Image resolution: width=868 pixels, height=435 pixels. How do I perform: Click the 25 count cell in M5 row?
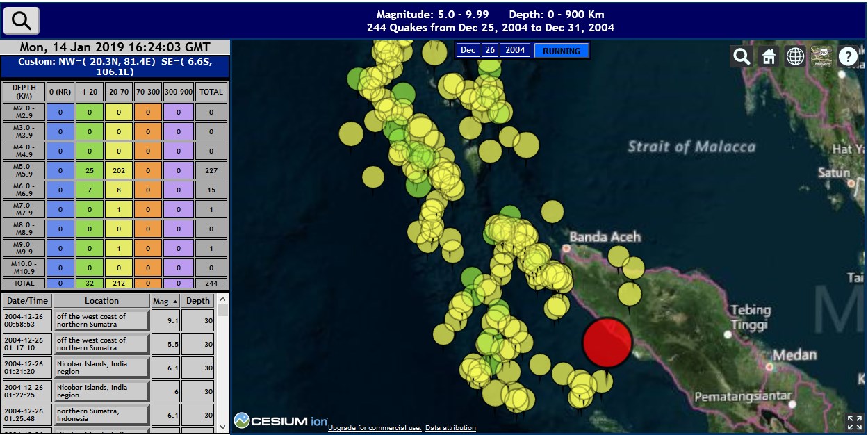(89, 170)
